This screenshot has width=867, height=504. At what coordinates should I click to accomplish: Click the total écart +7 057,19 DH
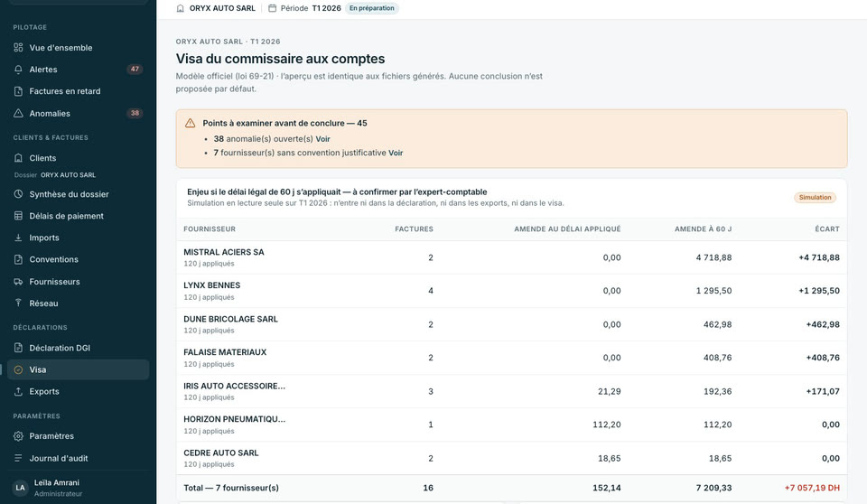(812, 488)
